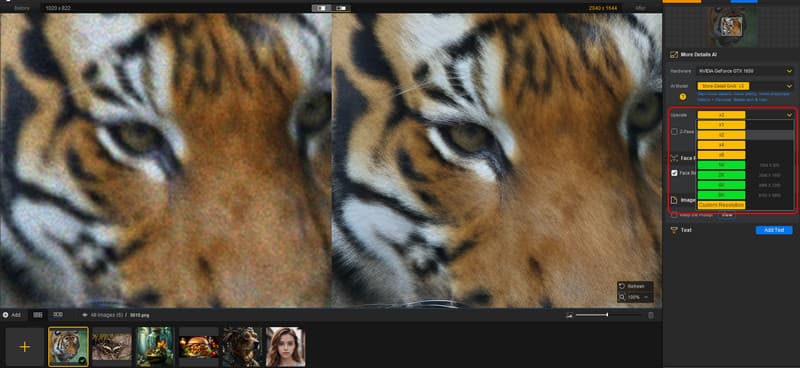
Task: Expand the AI Model dropdown
Action: (745, 86)
